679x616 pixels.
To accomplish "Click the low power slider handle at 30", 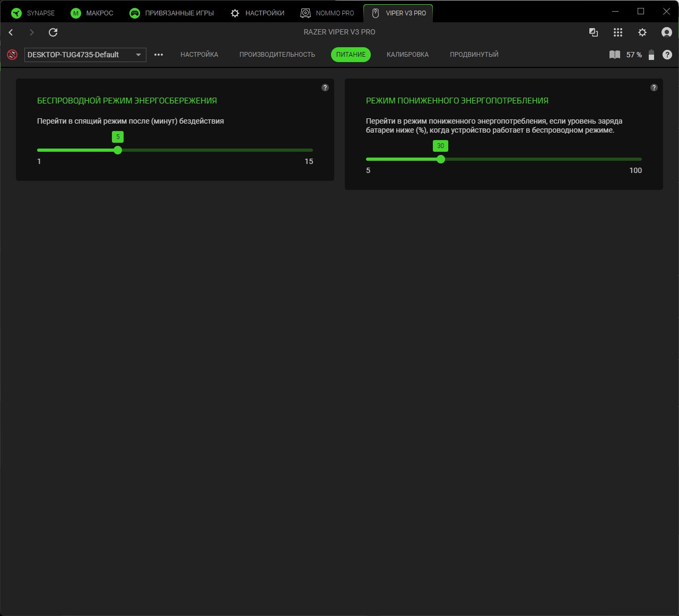I will tap(440, 159).
